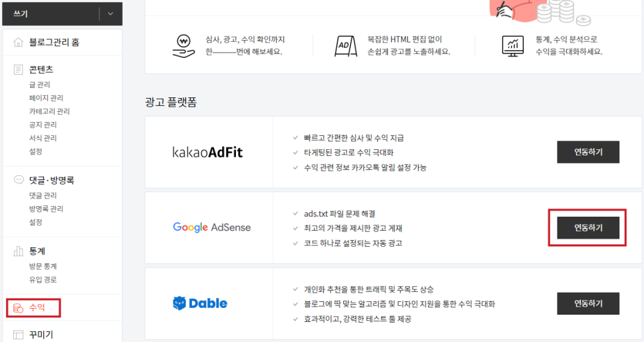This screenshot has width=644, height=342.
Task: Click text '복잡한 HTML 편집 없이'
Action: [x=405, y=39]
